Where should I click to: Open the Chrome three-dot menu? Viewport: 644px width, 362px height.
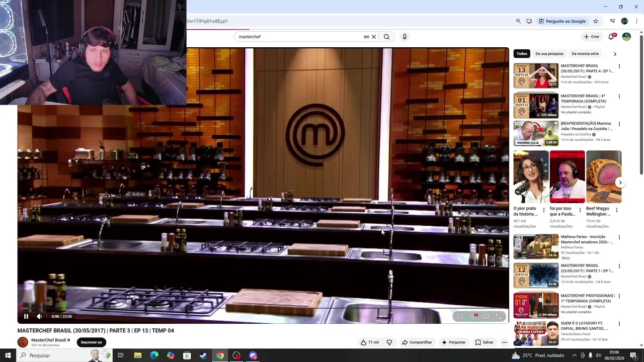click(636, 21)
